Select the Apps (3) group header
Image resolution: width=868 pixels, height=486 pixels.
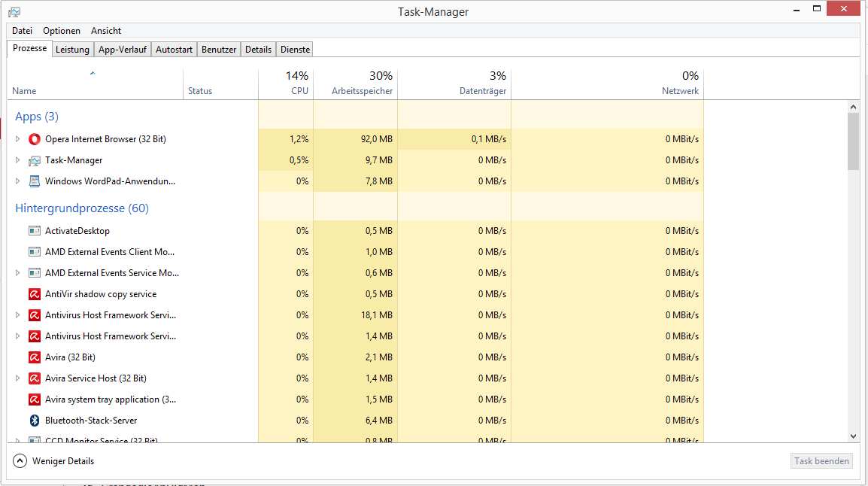[37, 117]
